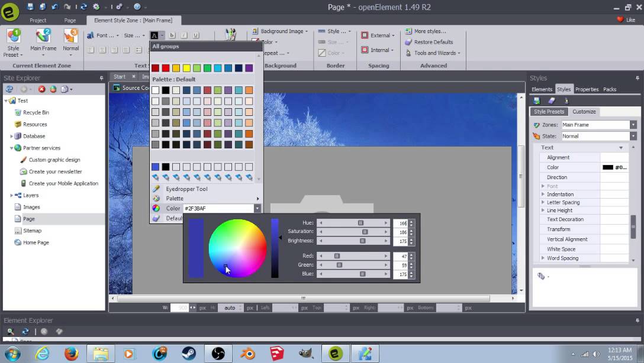Open the text color A dropdown arrow
The width and height of the screenshot is (644, 363).
coord(162,35)
